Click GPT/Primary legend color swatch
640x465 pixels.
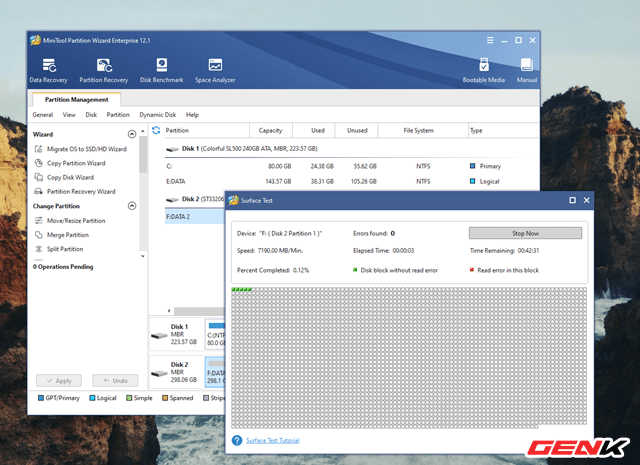click(40, 398)
